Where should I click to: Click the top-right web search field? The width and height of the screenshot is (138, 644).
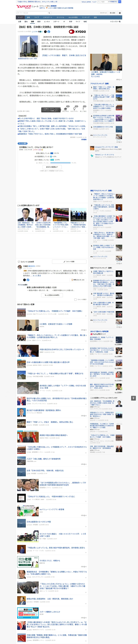pyautogui.click(x=102, y=2)
